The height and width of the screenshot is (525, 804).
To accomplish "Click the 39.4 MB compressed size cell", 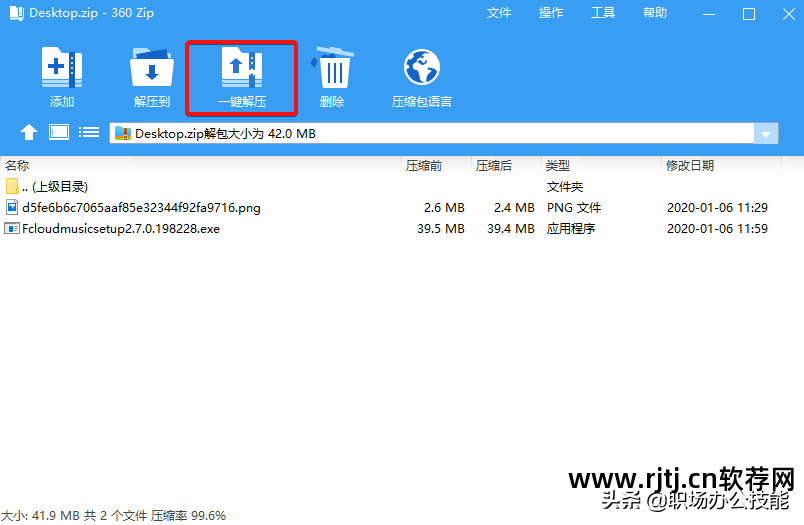I will pyautogui.click(x=511, y=229).
